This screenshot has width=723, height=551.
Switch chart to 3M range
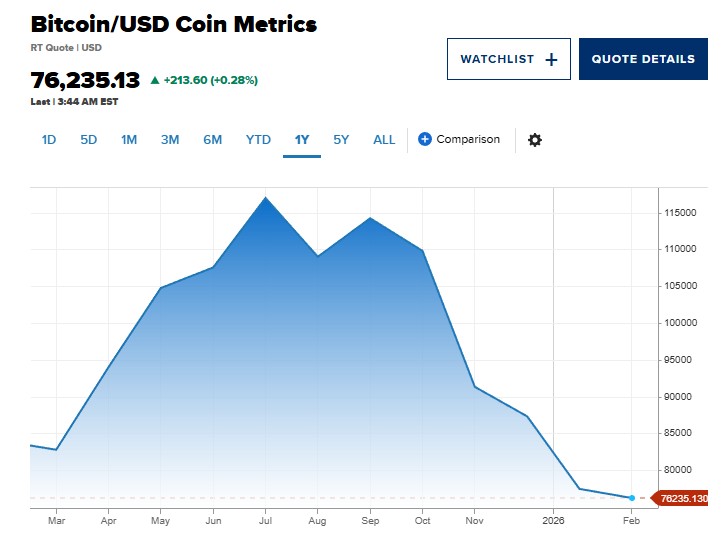click(170, 140)
